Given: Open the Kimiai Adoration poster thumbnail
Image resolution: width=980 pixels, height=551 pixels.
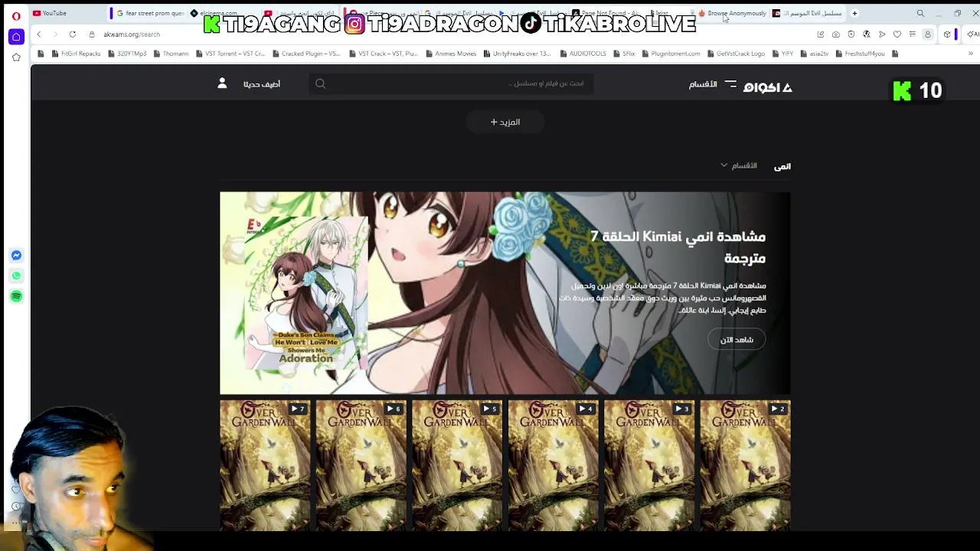Looking at the screenshot, I should (306, 292).
